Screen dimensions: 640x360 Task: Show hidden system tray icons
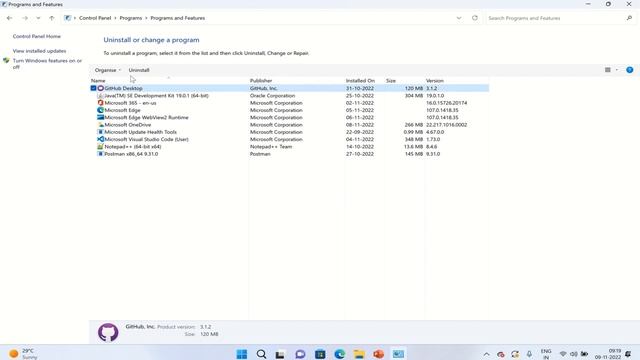pos(487,354)
